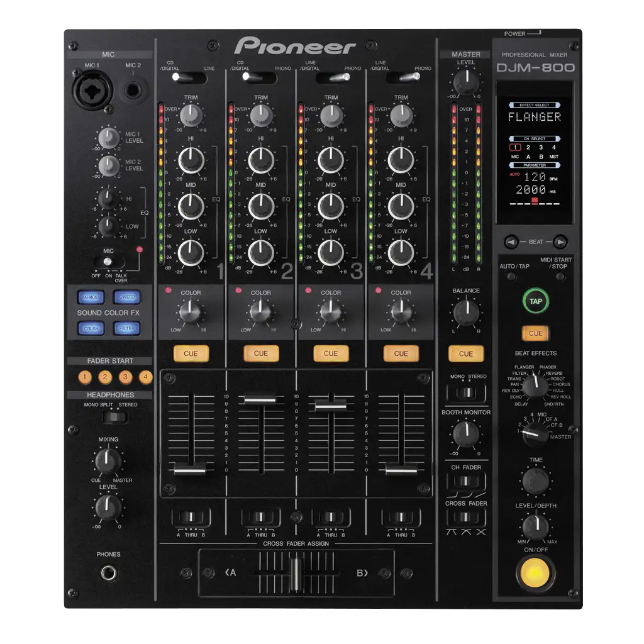Click channel 1 COLOR knob
Image resolution: width=644 pixels, height=644 pixels.
pos(191,312)
